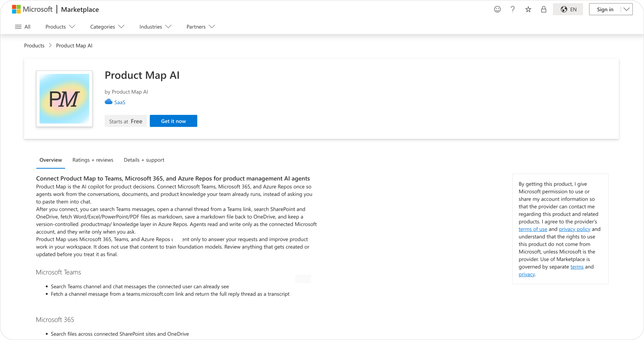Open favorites star icon
This screenshot has width=644, height=340.
[x=528, y=9]
